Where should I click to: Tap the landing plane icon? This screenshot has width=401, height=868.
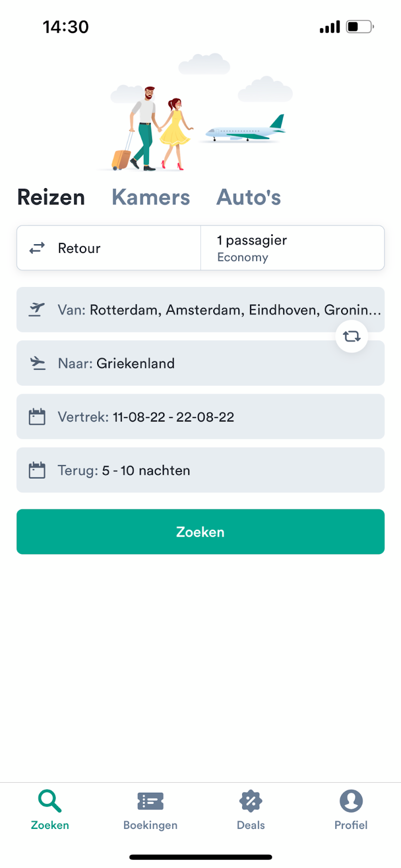[37, 363]
